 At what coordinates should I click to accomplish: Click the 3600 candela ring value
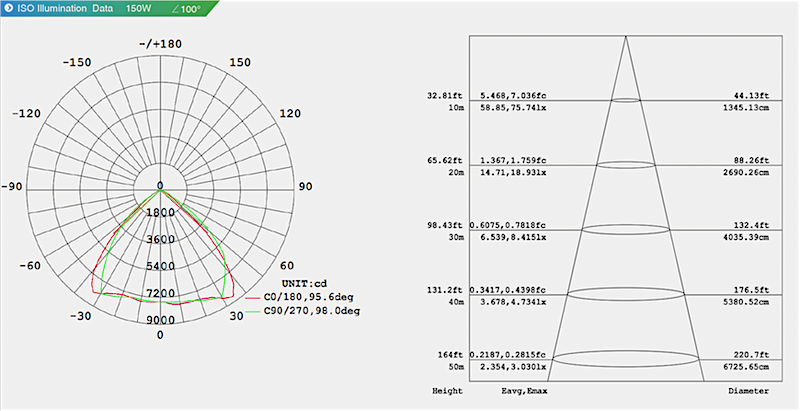[x=160, y=239]
